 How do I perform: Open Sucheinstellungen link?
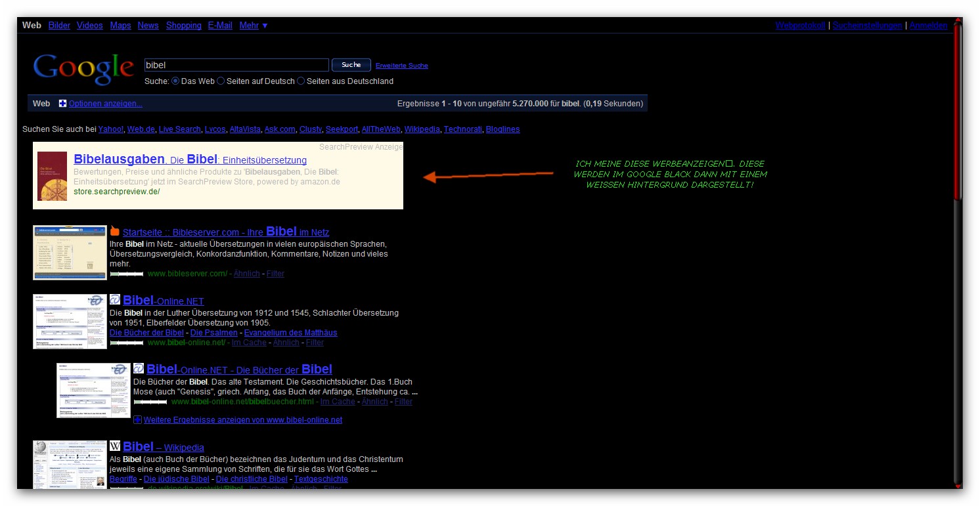pos(868,26)
